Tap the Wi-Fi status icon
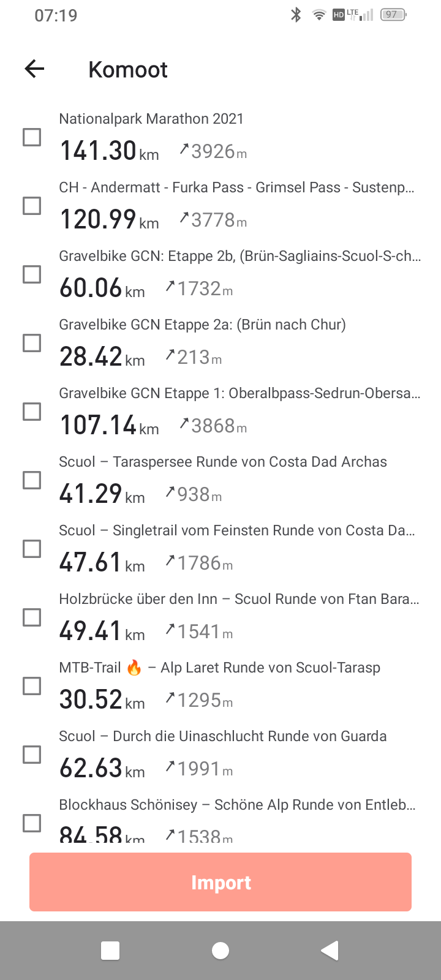 tap(318, 15)
